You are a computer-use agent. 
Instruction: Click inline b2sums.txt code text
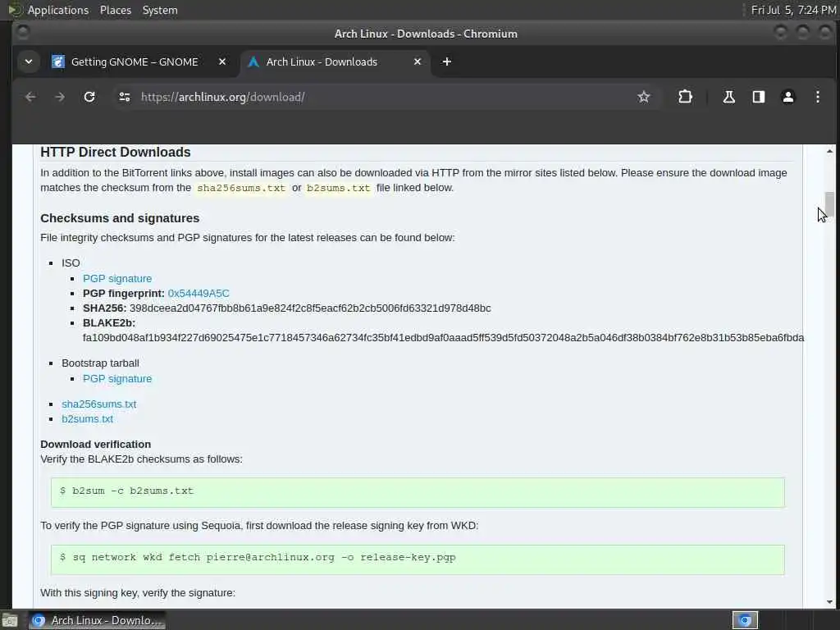tap(338, 188)
